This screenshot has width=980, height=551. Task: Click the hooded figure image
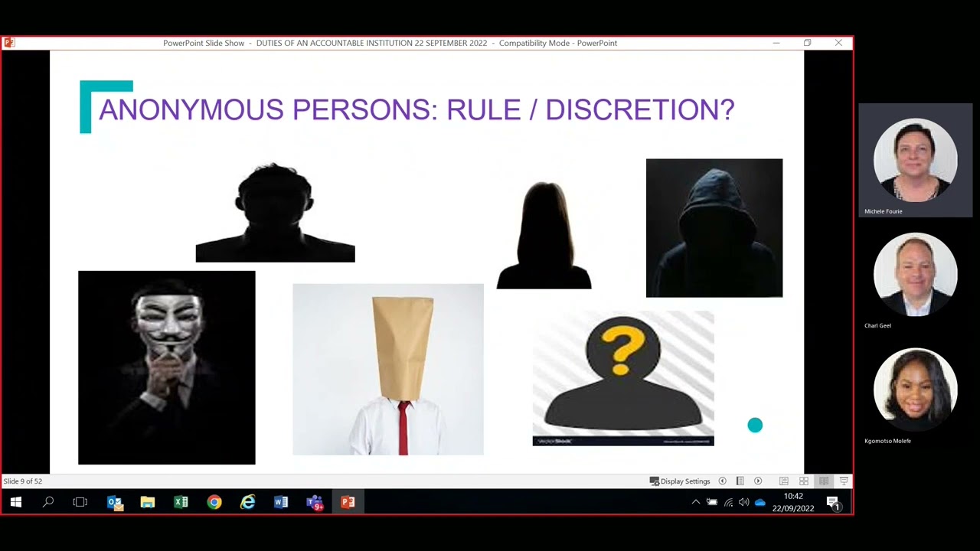(714, 228)
